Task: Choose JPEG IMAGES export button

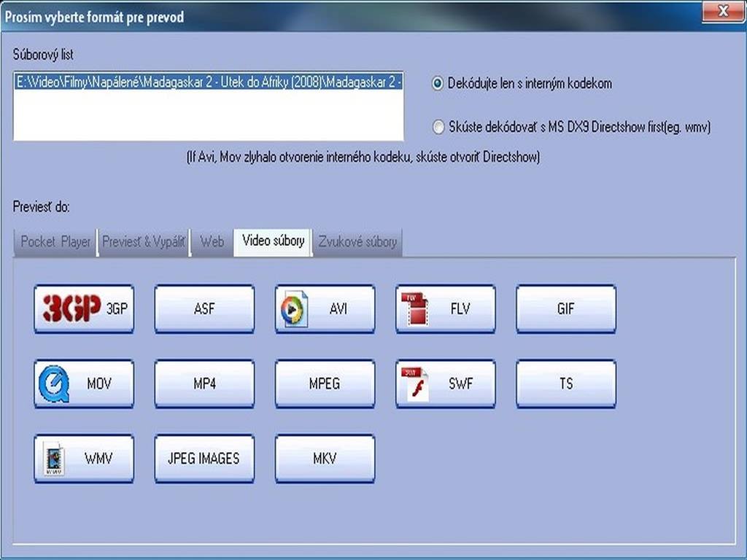Action: click(204, 459)
